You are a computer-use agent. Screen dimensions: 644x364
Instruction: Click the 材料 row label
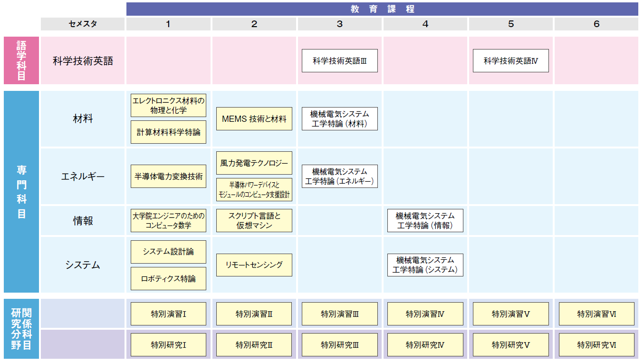pyautogui.click(x=83, y=118)
